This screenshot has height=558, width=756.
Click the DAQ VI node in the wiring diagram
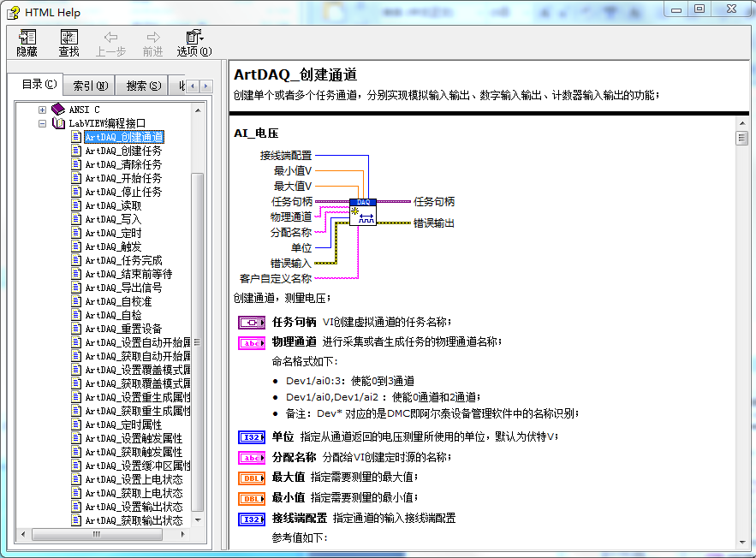coord(362,211)
